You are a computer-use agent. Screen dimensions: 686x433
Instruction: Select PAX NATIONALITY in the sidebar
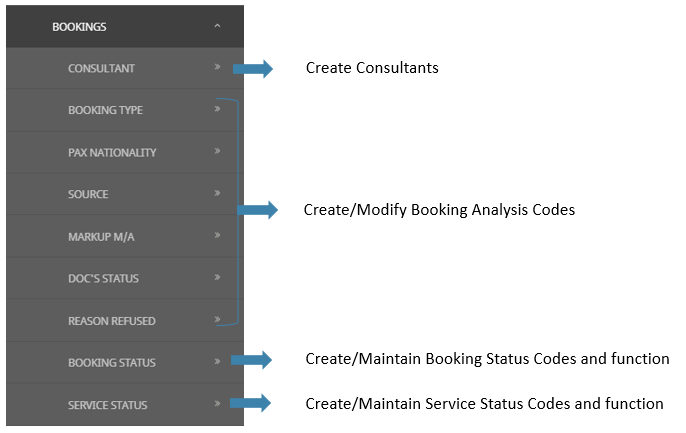(125, 152)
